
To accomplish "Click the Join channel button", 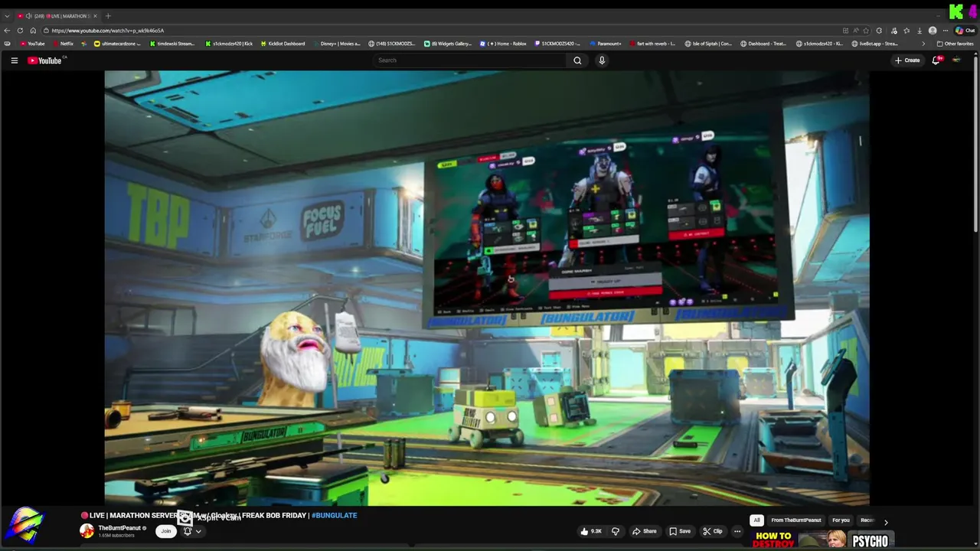I will [x=165, y=531].
